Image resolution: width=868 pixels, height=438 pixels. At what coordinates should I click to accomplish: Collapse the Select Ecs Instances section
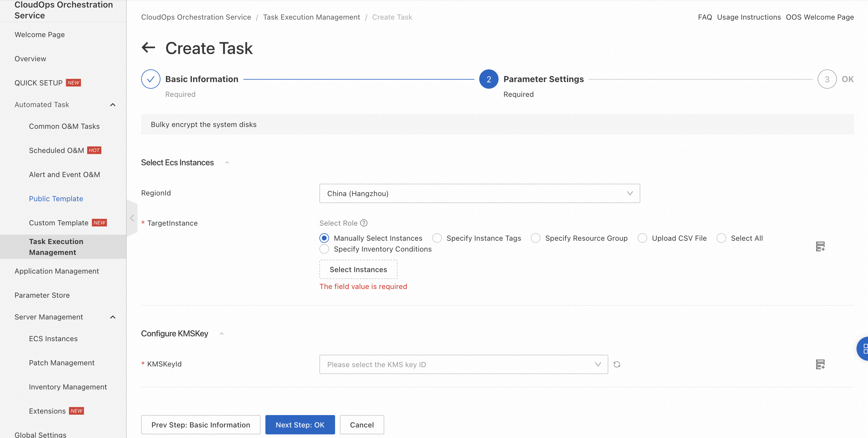tap(227, 163)
